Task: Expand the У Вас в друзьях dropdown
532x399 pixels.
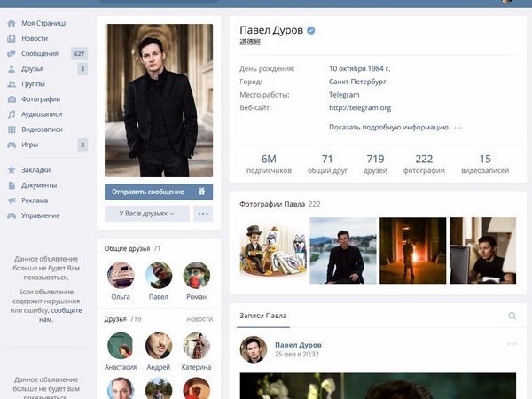Action: (x=147, y=214)
